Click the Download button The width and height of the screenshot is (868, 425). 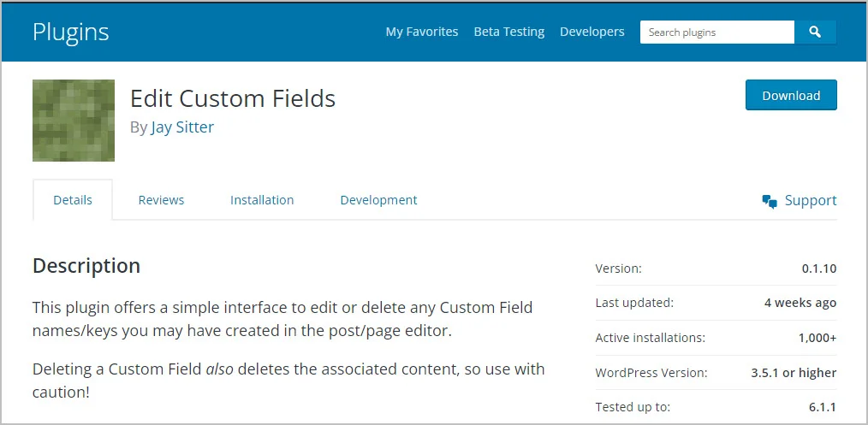[791, 96]
